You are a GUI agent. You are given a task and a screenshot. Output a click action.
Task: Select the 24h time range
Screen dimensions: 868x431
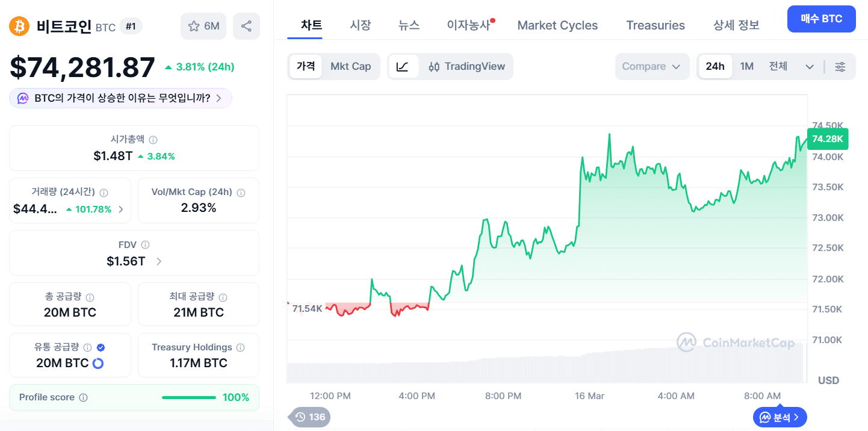pyautogui.click(x=715, y=66)
